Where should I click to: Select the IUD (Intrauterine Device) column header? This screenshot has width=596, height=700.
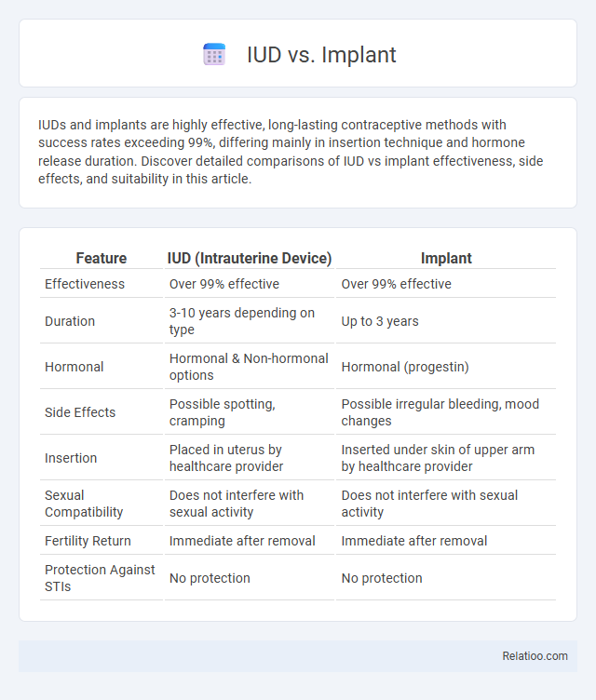pyautogui.click(x=250, y=258)
